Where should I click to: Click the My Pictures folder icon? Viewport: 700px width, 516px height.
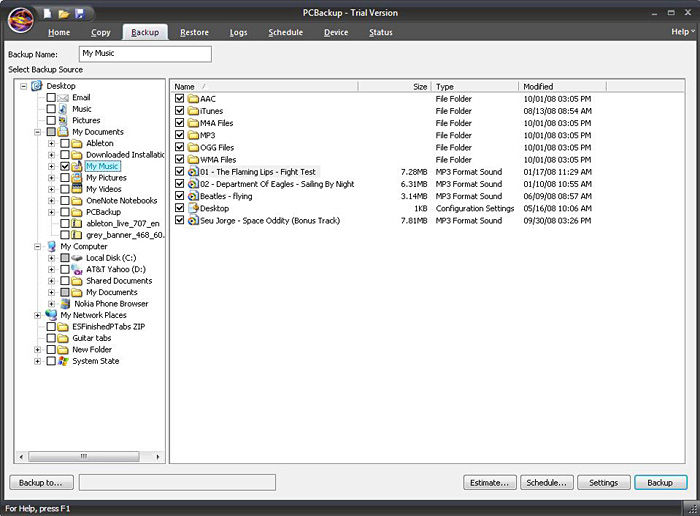(77, 178)
